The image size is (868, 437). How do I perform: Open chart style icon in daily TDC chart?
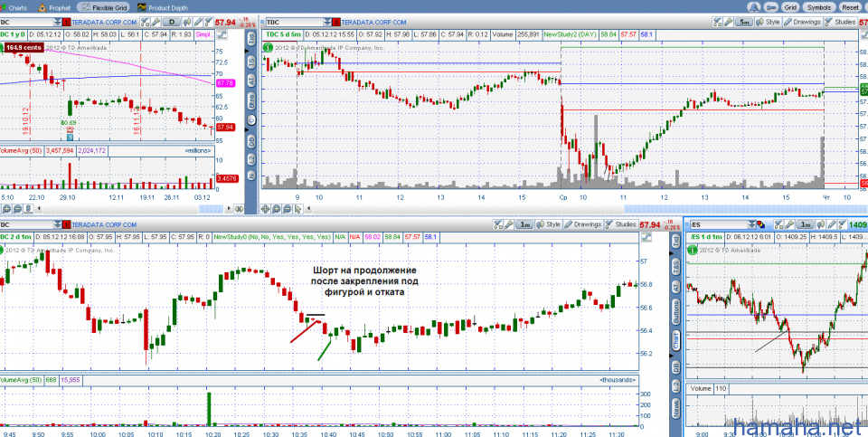[187, 22]
